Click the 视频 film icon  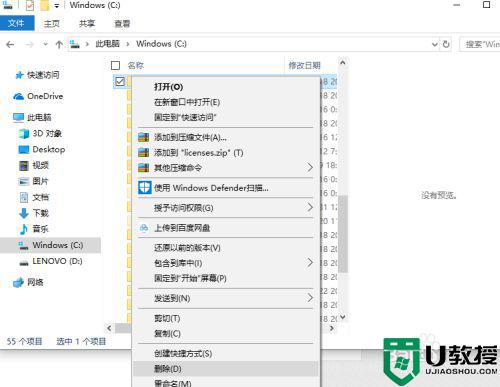(x=24, y=165)
